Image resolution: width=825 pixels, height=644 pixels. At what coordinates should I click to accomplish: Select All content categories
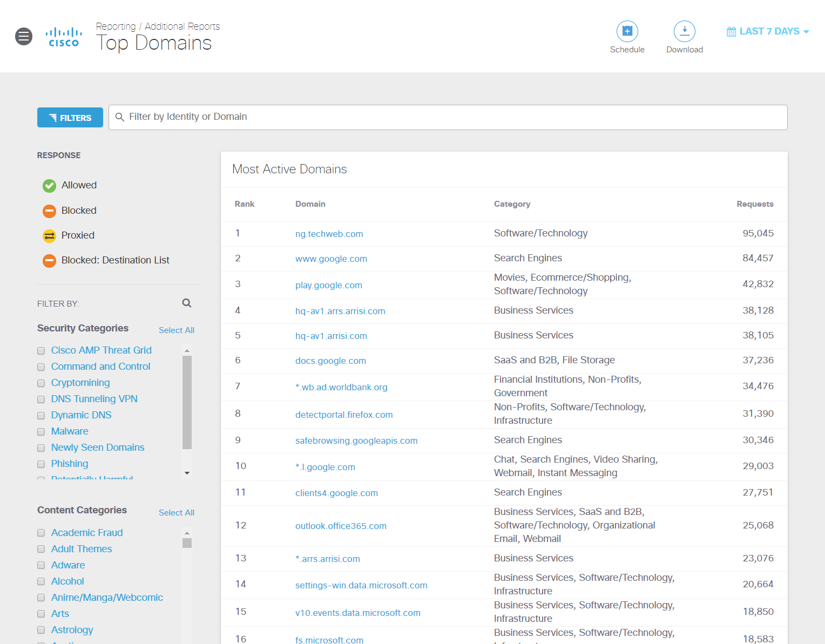click(176, 512)
